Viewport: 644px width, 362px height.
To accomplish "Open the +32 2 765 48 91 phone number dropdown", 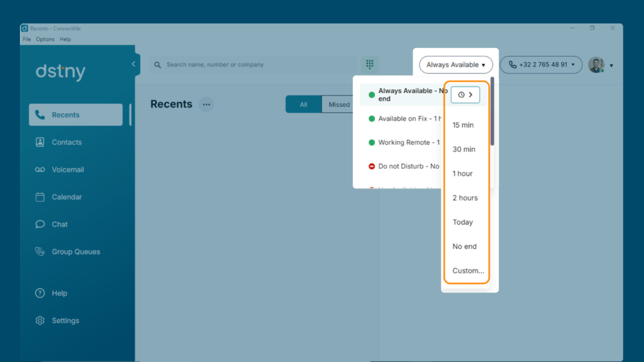I will click(541, 65).
